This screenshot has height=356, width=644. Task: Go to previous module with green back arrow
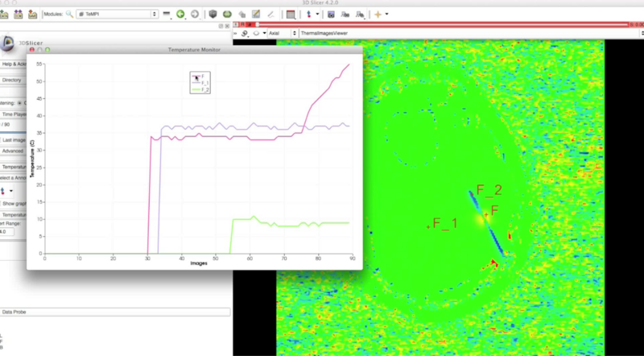181,14
